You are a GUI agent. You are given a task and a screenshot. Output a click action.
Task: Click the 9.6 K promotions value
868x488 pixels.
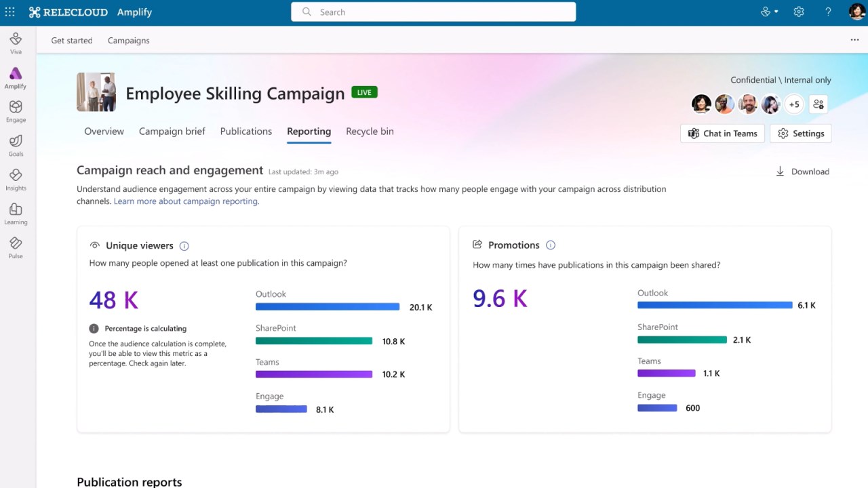(x=500, y=298)
